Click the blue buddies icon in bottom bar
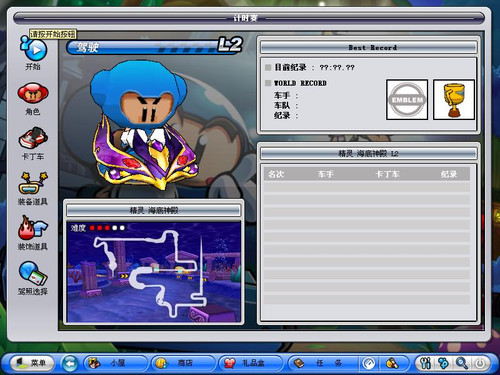The image size is (500, 375). (x=443, y=363)
